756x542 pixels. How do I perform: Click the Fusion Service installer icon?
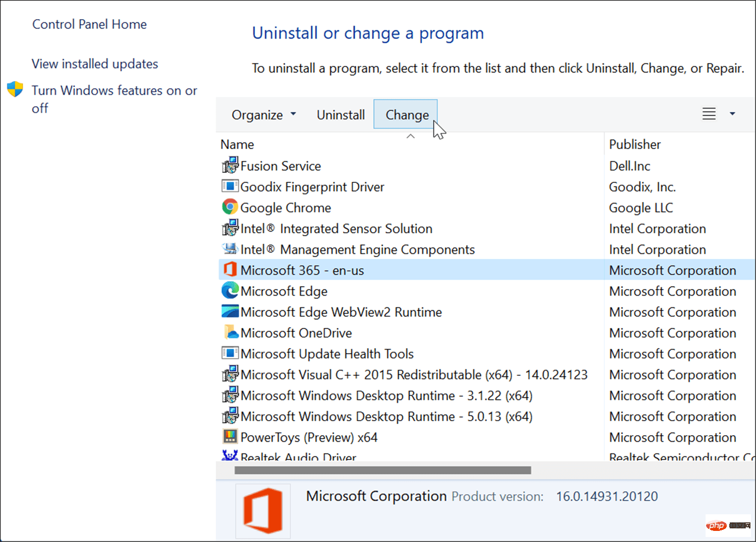[x=230, y=165]
